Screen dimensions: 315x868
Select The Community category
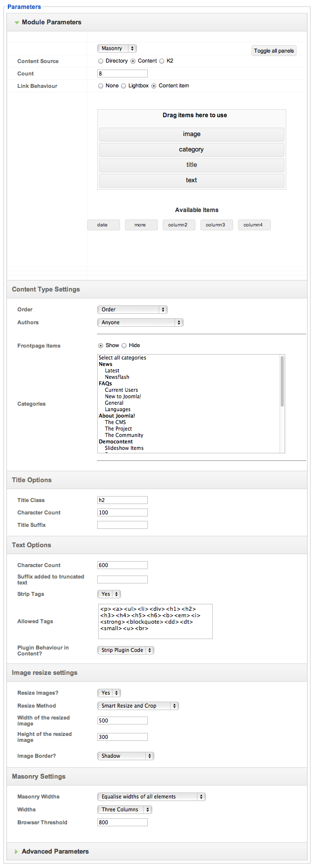click(x=124, y=435)
